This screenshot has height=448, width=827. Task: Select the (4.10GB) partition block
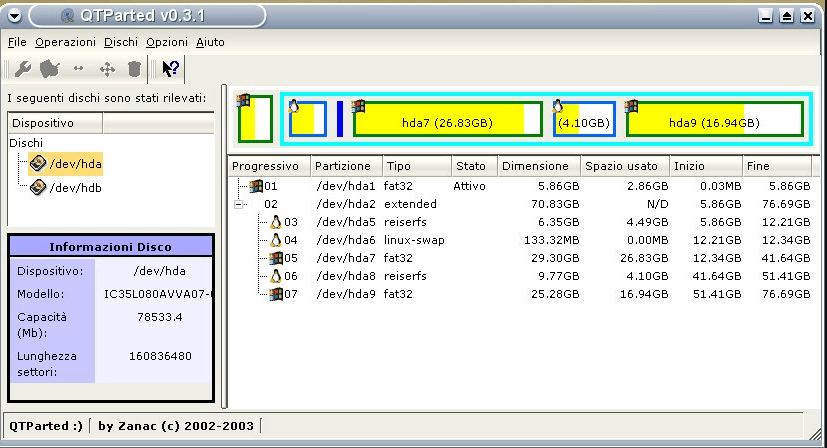[584, 119]
